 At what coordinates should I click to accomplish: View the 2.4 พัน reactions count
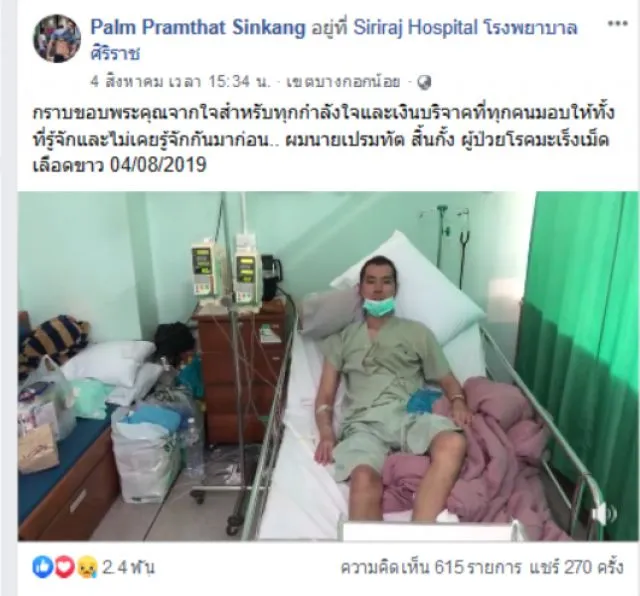pos(128,567)
